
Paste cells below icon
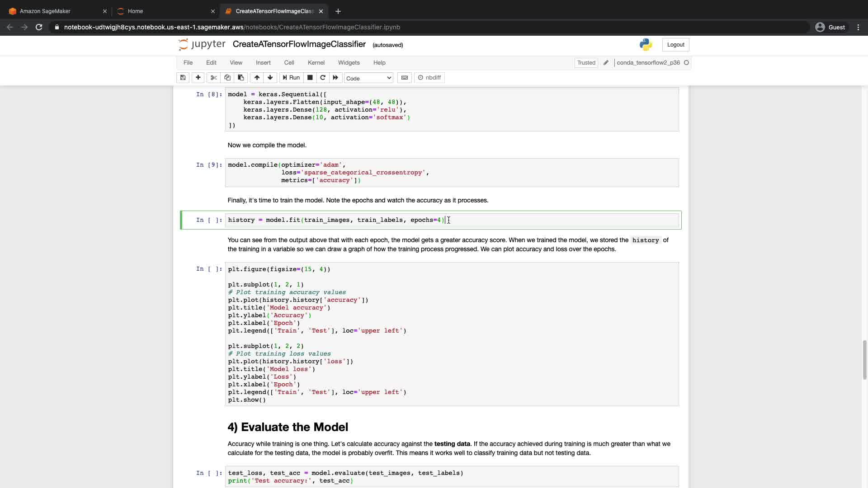pyautogui.click(x=241, y=78)
